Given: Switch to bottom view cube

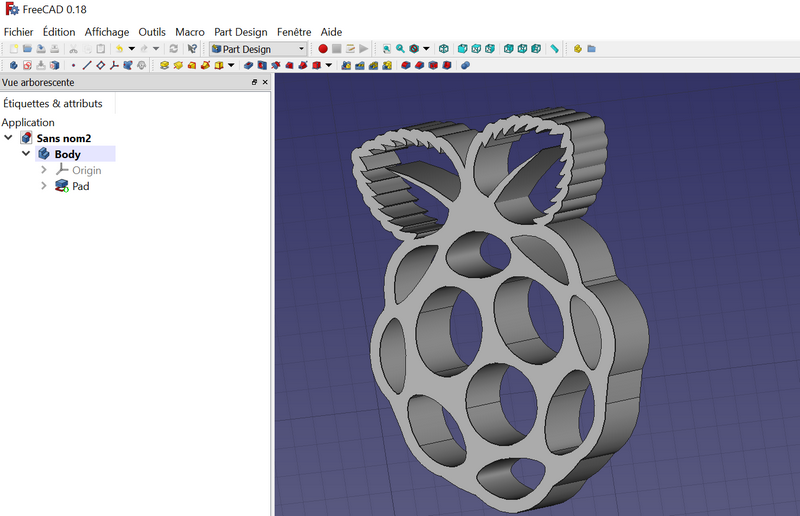Looking at the screenshot, I should pyautogui.click(x=522, y=49).
